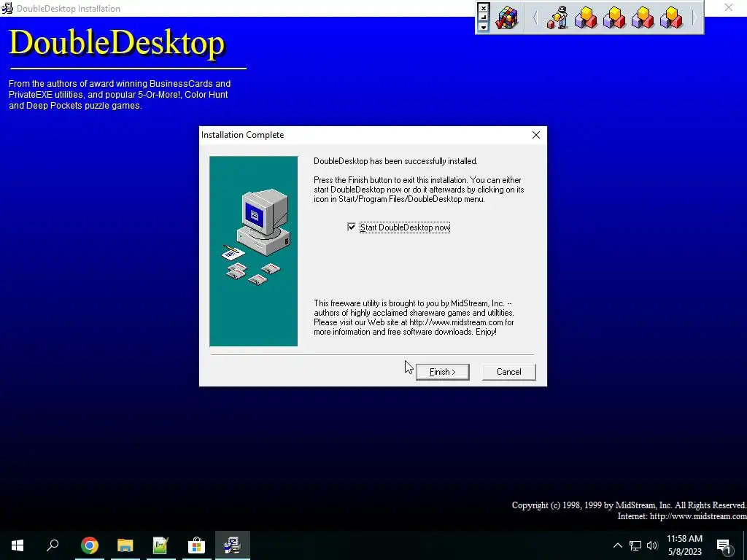Click the DoubleDesktop installer taskbar icon
Image resolution: width=747 pixels, height=560 pixels.
point(233,545)
